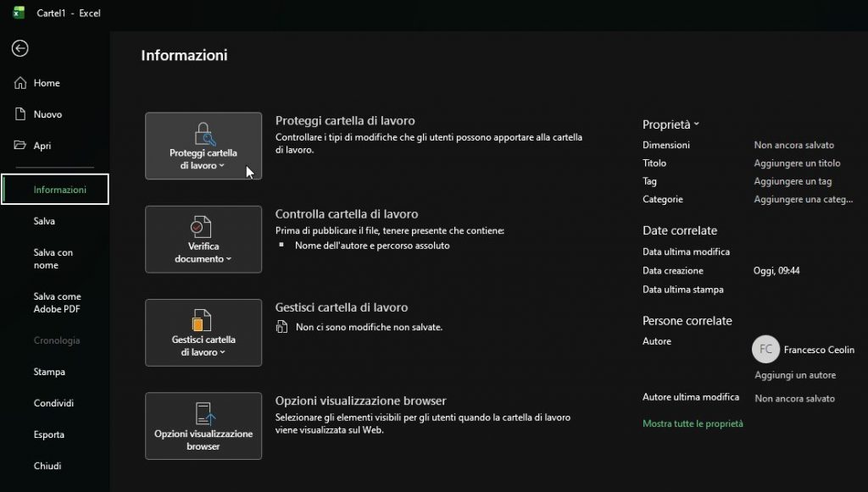Expand the Proprietà dropdown heading

(670, 124)
